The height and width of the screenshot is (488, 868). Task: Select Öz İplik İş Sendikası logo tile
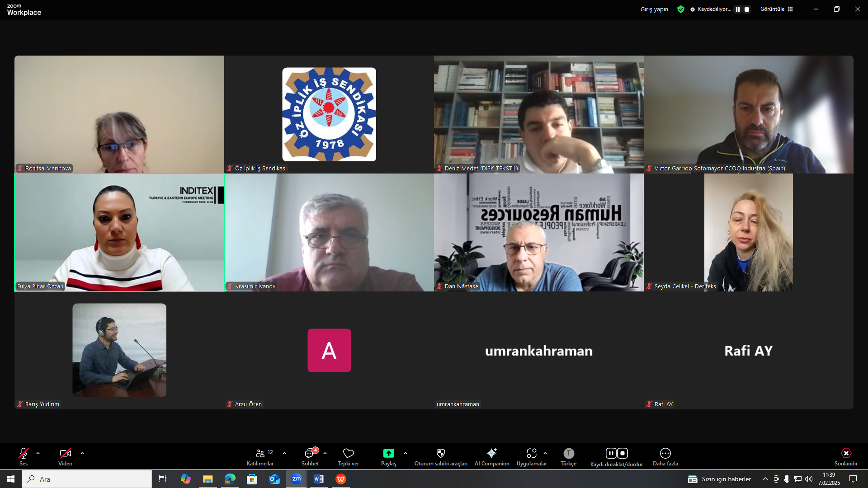coord(329,114)
